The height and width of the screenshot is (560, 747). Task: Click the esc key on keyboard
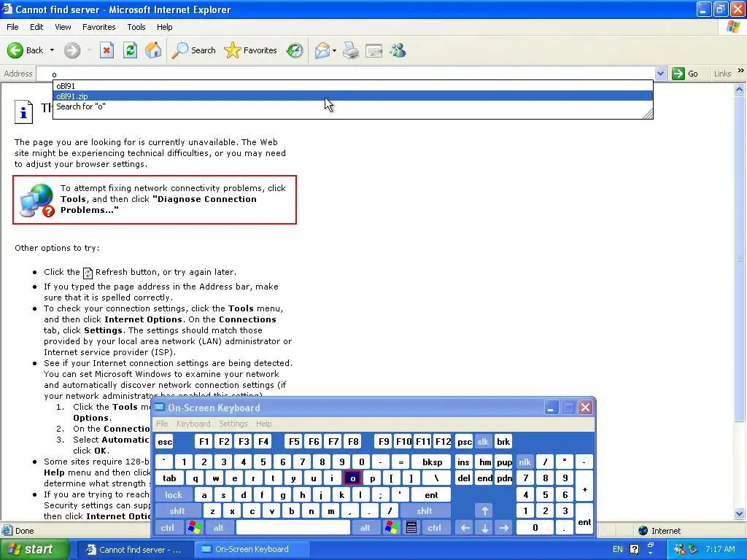click(x=165, y=441)
